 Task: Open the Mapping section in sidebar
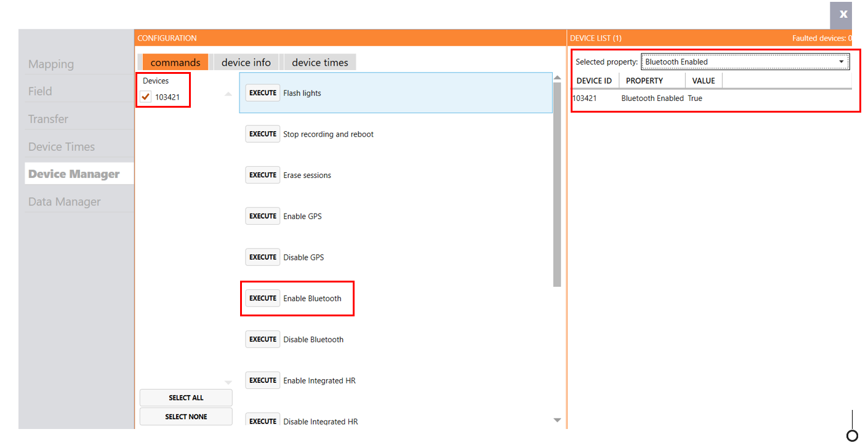click(x=51, y=64)
